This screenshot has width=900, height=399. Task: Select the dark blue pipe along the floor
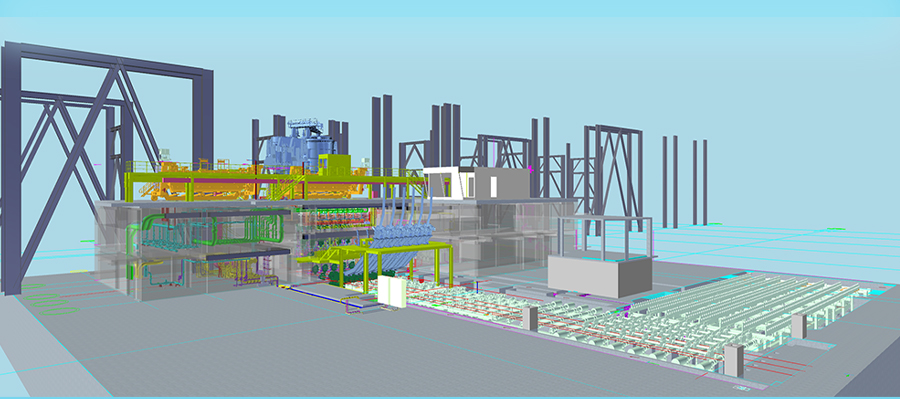tap(321, 295)
